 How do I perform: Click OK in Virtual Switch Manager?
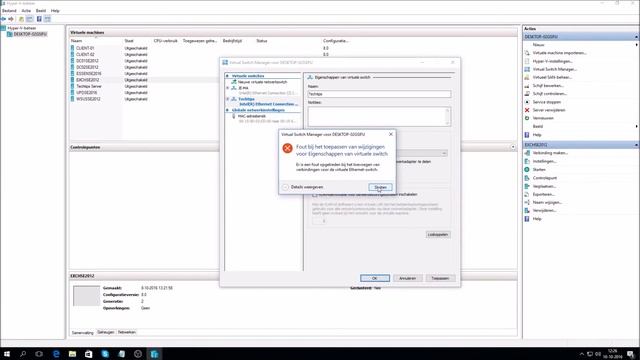(375, 278)
